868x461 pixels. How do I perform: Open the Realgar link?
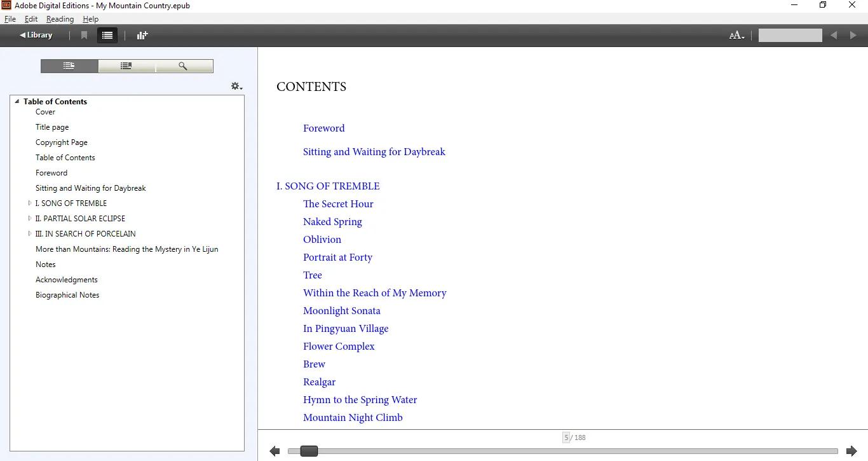click(319, 382)
